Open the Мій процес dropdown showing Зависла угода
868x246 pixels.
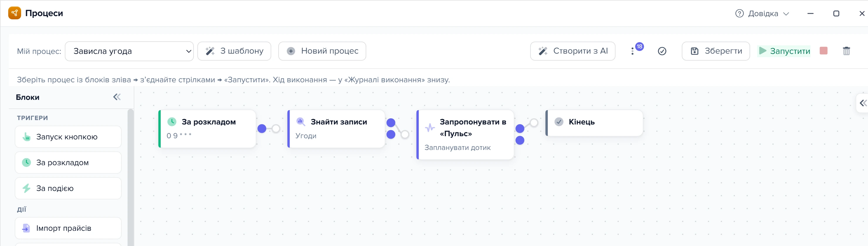pos(129,51)
